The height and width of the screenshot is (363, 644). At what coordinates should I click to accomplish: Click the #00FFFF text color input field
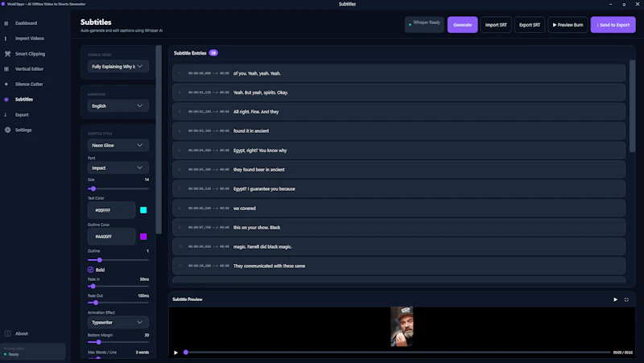coord(111,210)
